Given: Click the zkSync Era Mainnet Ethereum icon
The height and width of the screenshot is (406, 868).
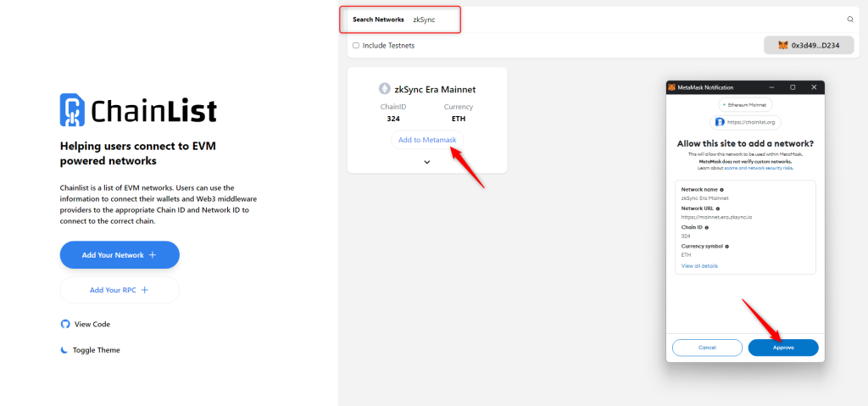Looking at the screenshot, I should [x=384, y=88].
